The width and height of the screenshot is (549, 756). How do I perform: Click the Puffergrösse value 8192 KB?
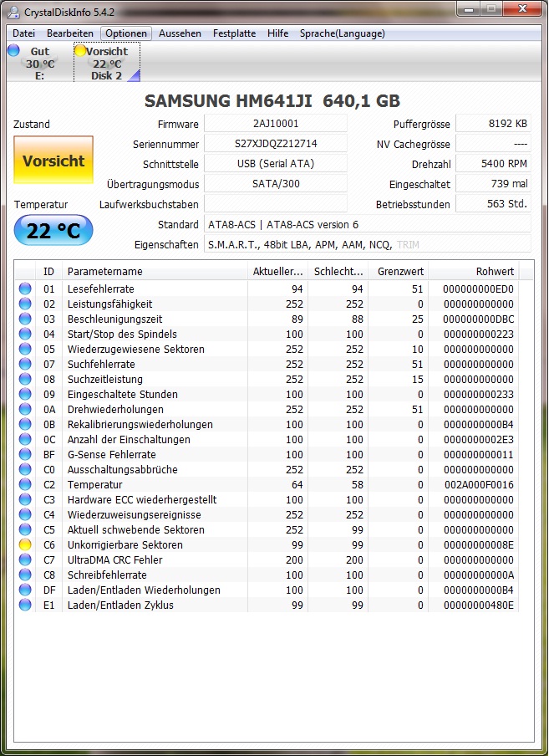click(x=494, y=124)
